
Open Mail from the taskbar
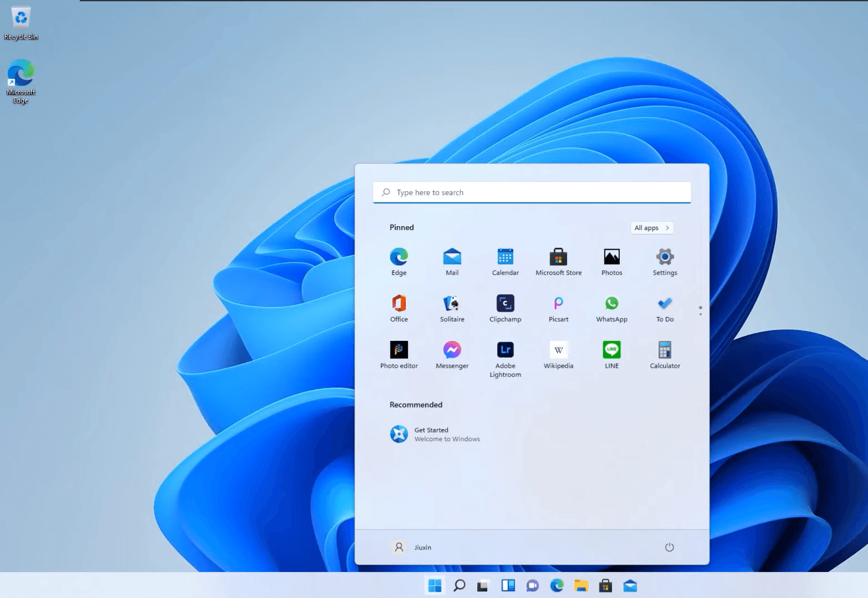click(630, 585)
